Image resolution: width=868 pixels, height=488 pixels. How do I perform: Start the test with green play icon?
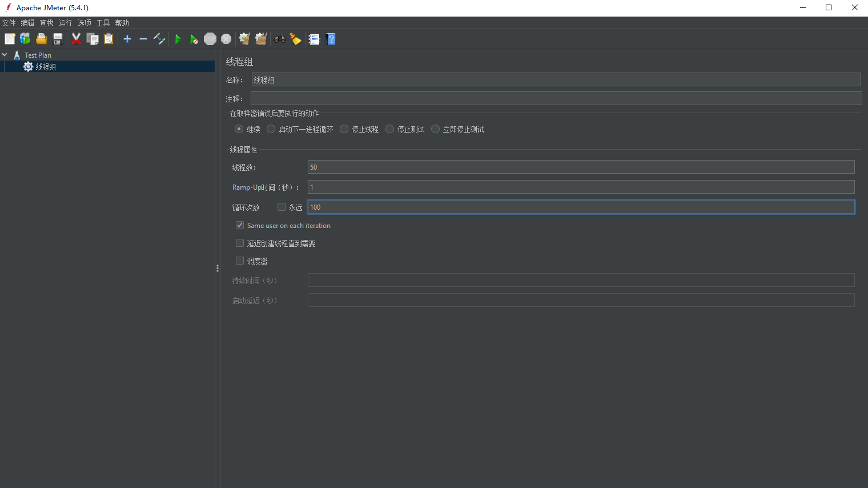(x=178, y=39)
